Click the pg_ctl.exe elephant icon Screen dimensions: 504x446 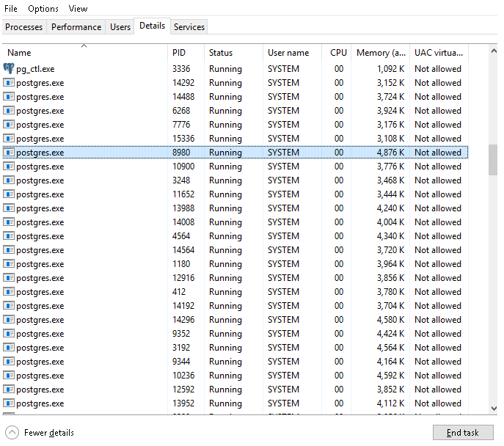(x=9, y=68)
